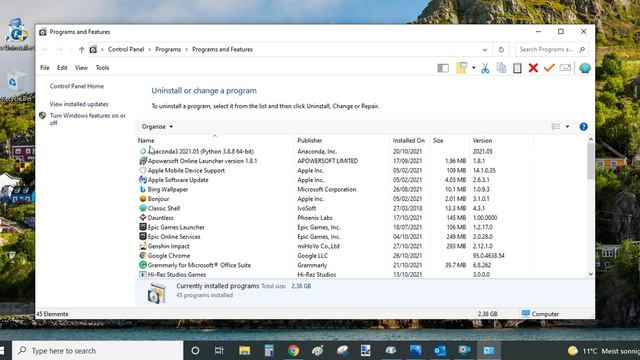Click the Cut scissors icon
Screen dimensions: 640x360
485,68
